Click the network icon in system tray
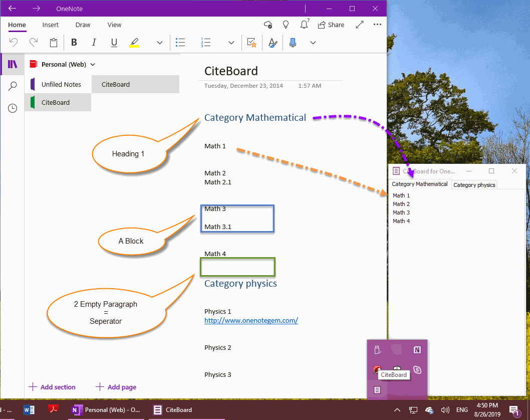530x420 pixels. [x=413, y=410]
